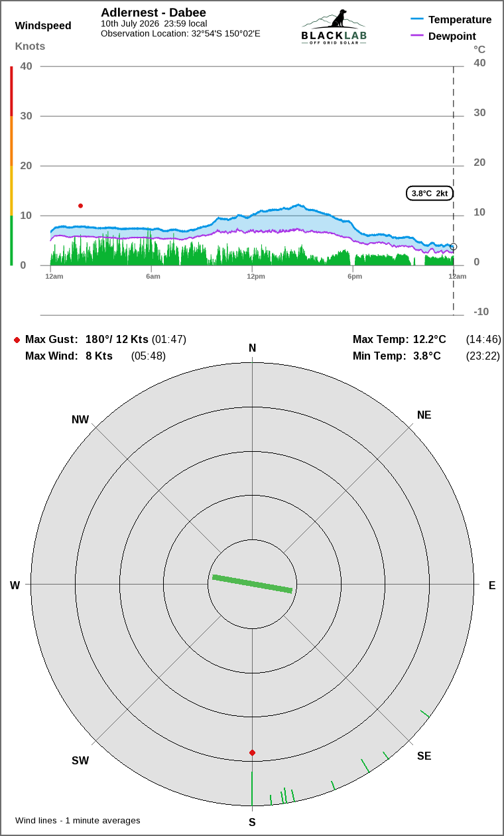Viewport: 504px width, 836px height.
Task: Click the SW compass label
Action: [80, 761]
